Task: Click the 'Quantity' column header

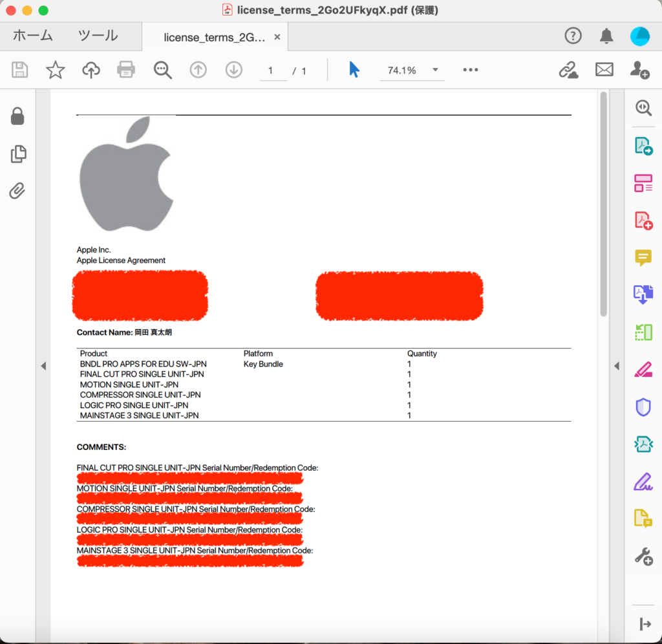Action: pos(422,354)
